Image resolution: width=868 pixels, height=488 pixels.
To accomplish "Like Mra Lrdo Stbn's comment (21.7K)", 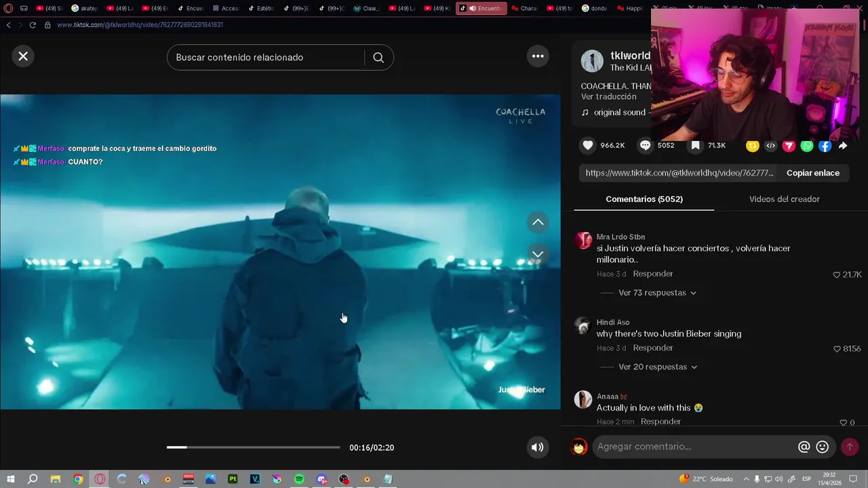I will tap(837, 274).
